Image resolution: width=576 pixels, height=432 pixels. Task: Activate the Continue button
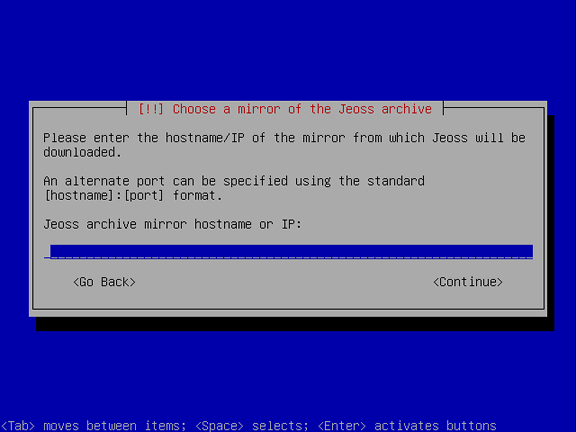468,282
